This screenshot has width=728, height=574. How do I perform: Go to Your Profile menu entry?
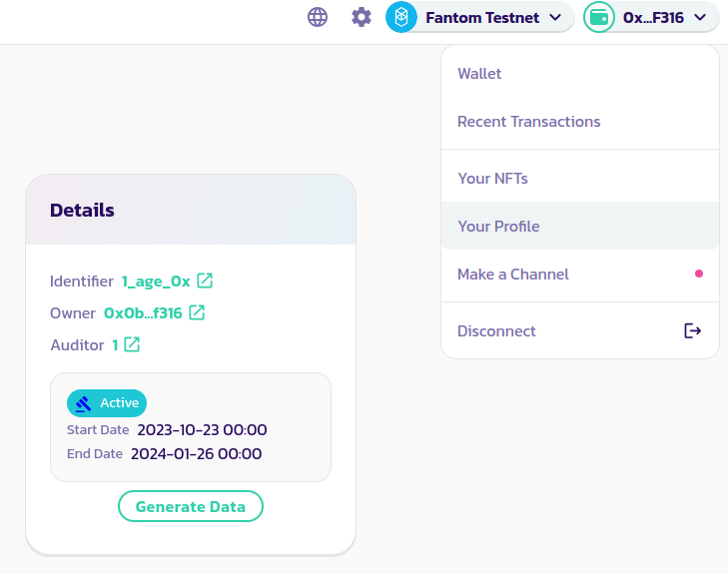(498, 227)
